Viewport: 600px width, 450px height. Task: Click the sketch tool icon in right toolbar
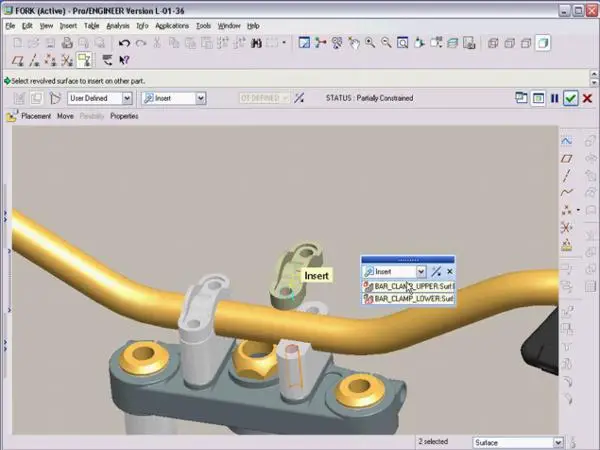567,141
